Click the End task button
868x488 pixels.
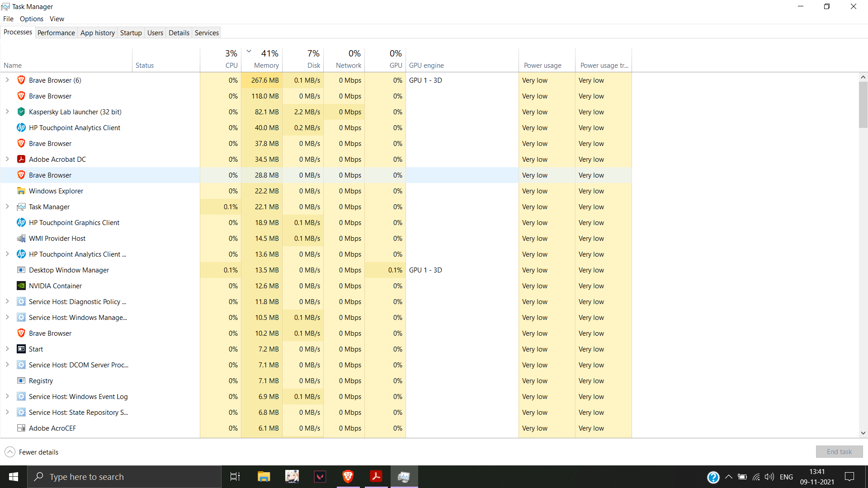[x=839, y=451]
